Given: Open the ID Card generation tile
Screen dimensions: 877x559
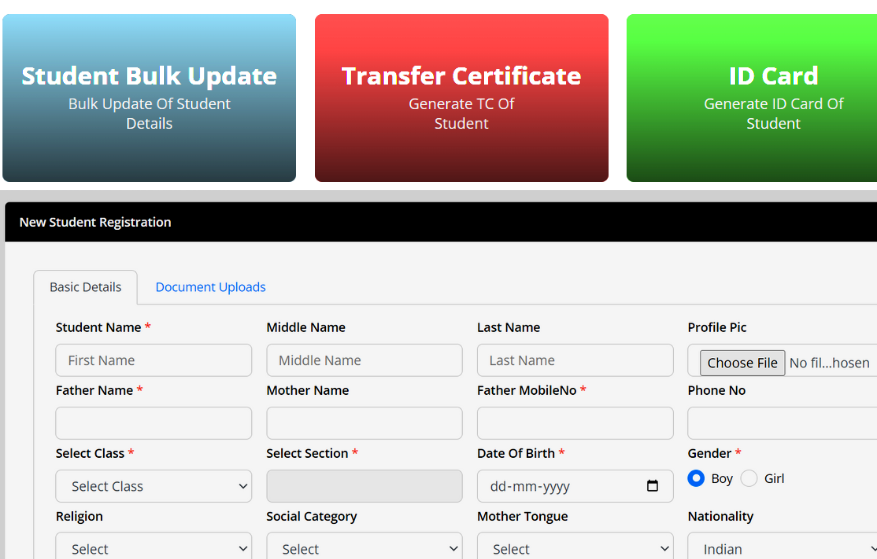Looking at the screenshot, I should 772,98.
